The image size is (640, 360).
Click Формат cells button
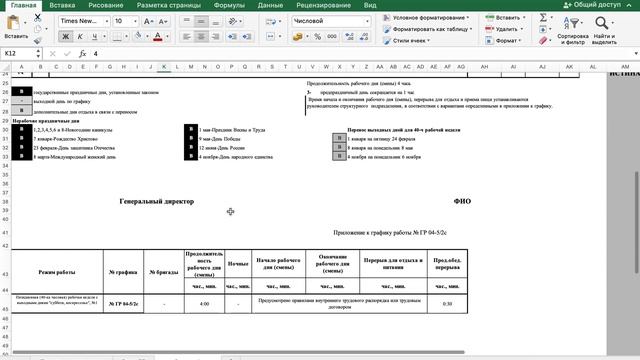(503, 40)
